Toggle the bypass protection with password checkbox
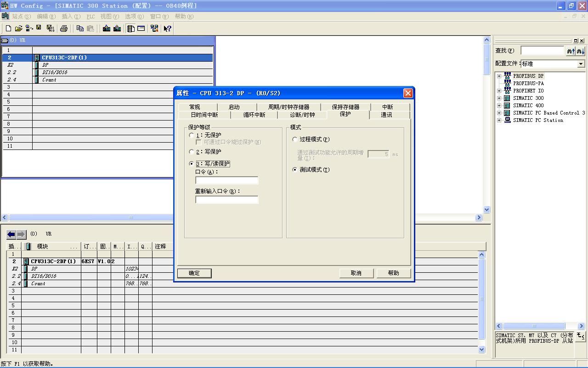The image size is (588, 368). 198,143
